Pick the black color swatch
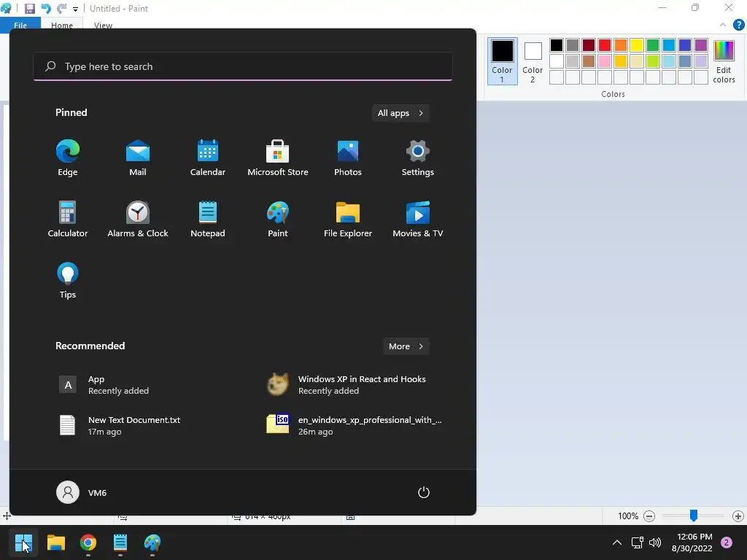The height and width of the screenshot is (560, 747). coord(557,44)
